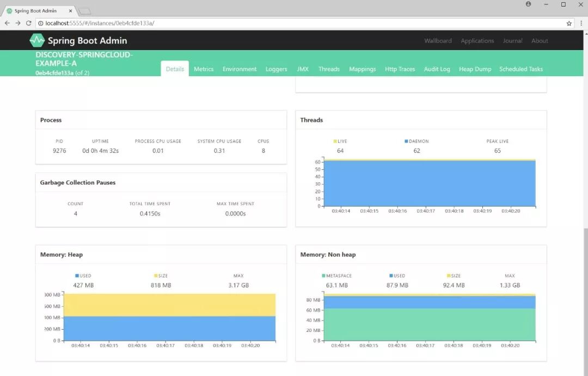Image resolution: width=588 pixels, height=376 pixels.
Task: Click the yellow area of the Memory: Heap chart
Action: [x=169, y=305]
